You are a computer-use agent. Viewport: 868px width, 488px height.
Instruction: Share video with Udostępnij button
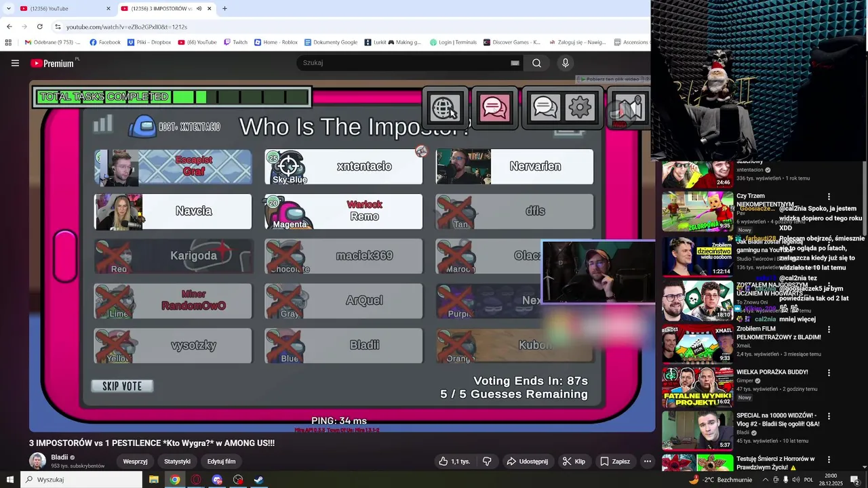pos(527,462)
